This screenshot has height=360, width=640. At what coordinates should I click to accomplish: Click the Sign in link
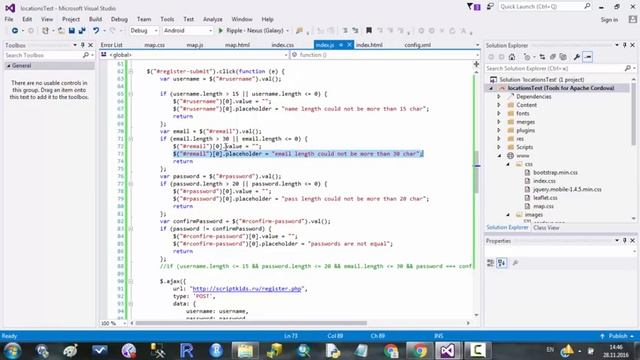coord(609,20)
